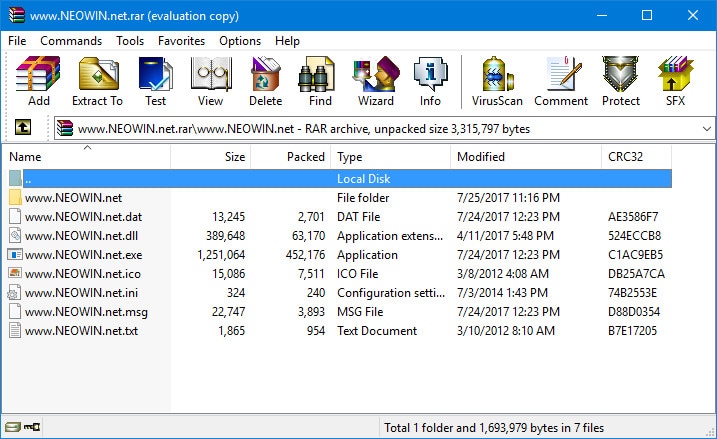Click the window resize grip corner

(710, 431)
